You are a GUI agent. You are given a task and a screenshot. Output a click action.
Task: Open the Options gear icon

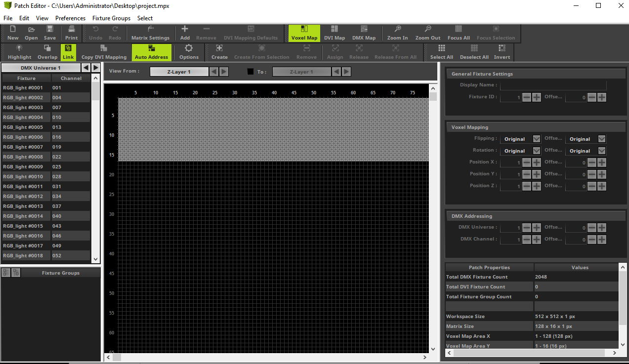(x=189, y=52)
